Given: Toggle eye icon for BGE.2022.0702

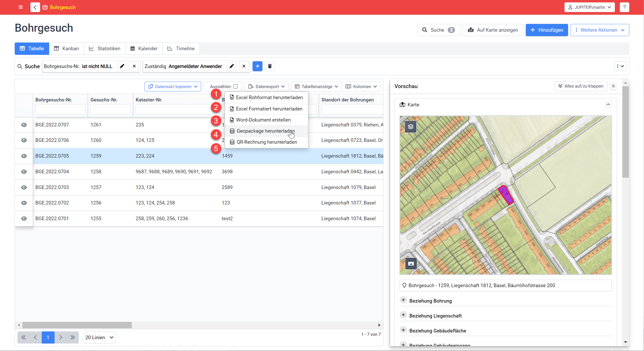Looking at the screenshot, I should (24, 203).
